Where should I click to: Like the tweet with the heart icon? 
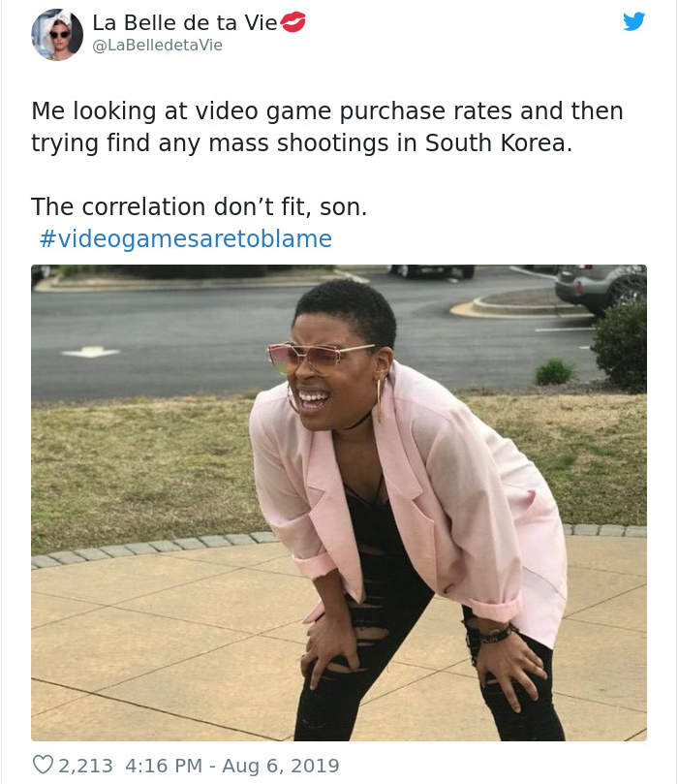(43, 765)
